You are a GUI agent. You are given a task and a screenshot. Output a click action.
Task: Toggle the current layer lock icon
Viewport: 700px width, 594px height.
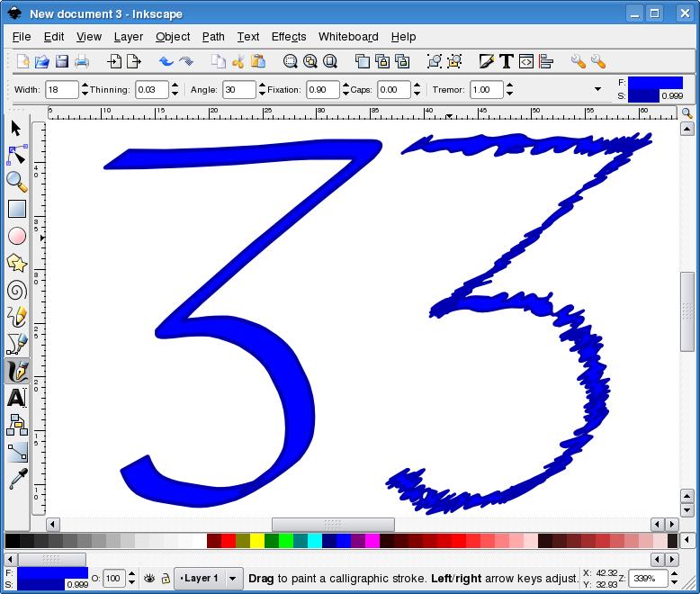[x=166, y=579]
